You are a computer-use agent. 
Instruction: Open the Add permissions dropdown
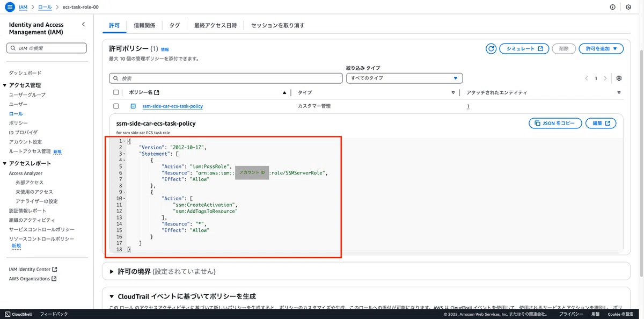(601, 48)
